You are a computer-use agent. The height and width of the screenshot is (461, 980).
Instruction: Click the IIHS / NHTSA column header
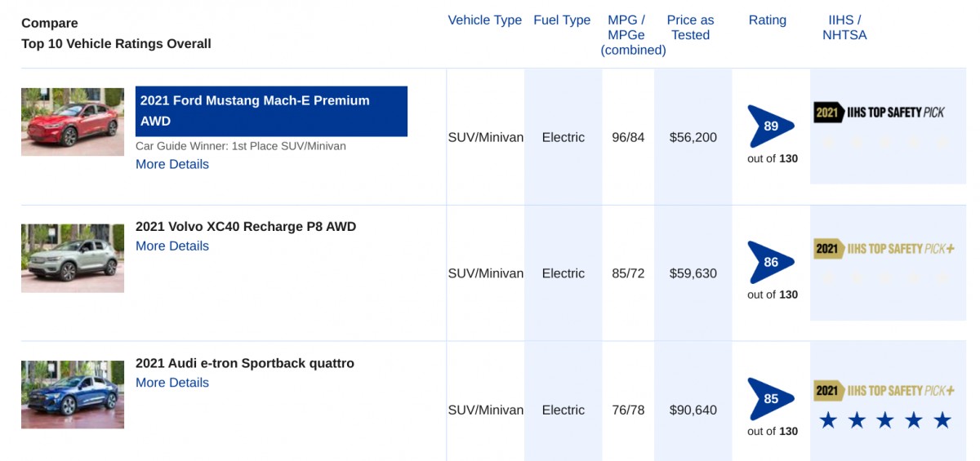(x=844, y=28)
